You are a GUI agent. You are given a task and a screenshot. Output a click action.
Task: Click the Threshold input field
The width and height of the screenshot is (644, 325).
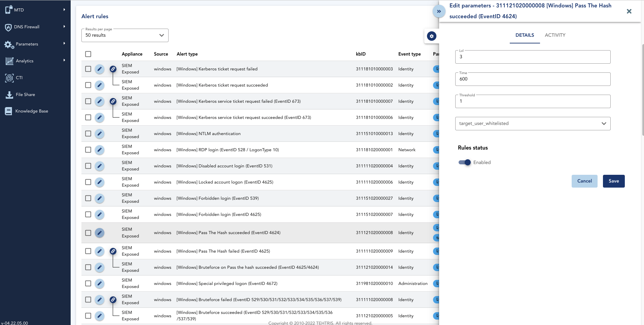(x=533, y=101)
